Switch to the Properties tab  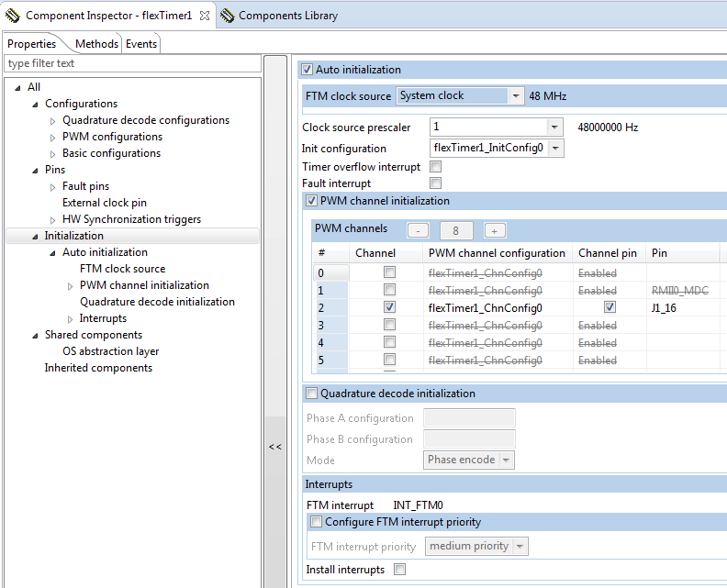coord(31,44)
